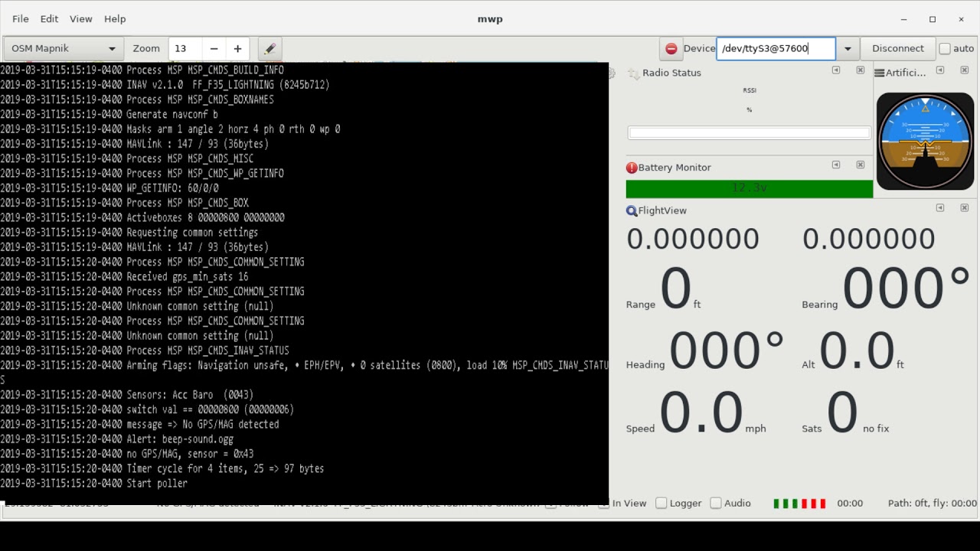Iconify the Radio Status panel
The image size is (980, 551).
click(x=836, y=70)
